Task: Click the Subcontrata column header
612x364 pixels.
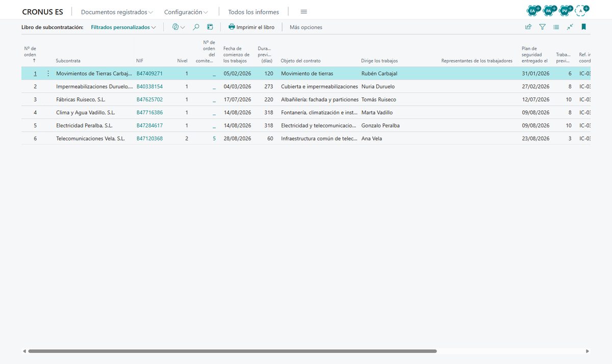Action: (68, 61)
